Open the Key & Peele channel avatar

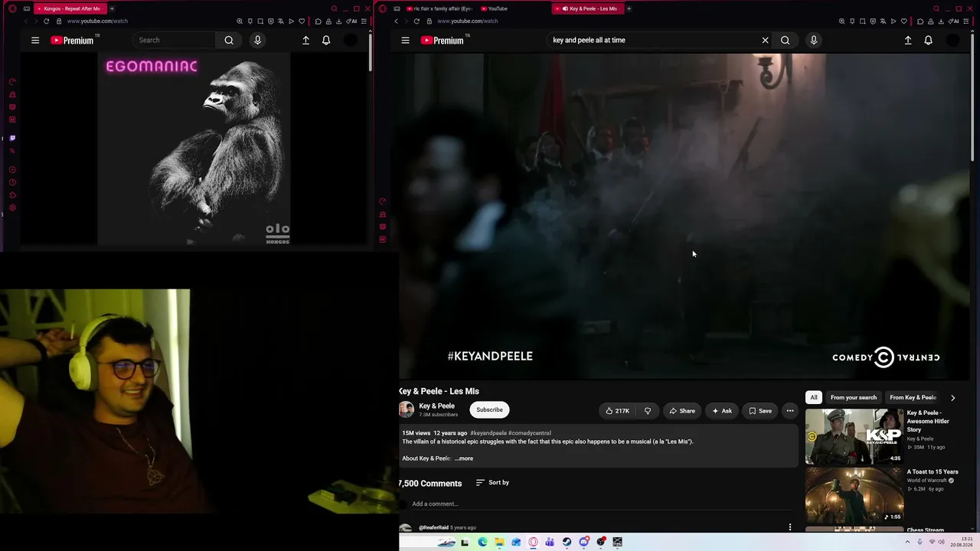tap(407, 410)
